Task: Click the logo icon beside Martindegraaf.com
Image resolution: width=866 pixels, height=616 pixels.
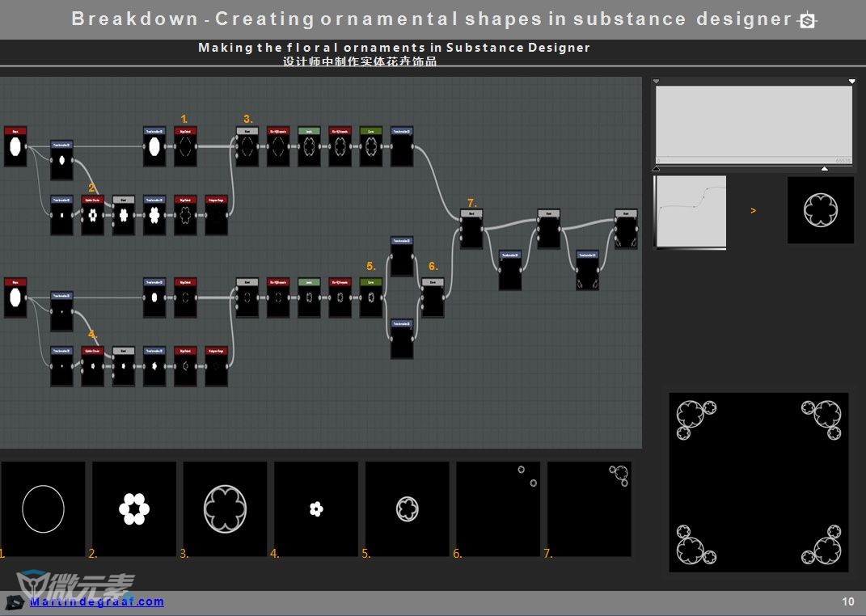Action: [x=15, y=603]
